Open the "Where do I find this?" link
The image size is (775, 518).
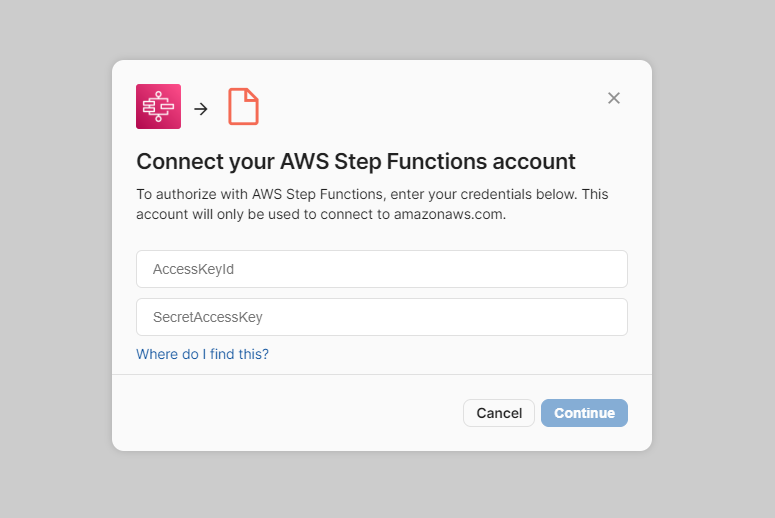[202, 354]
